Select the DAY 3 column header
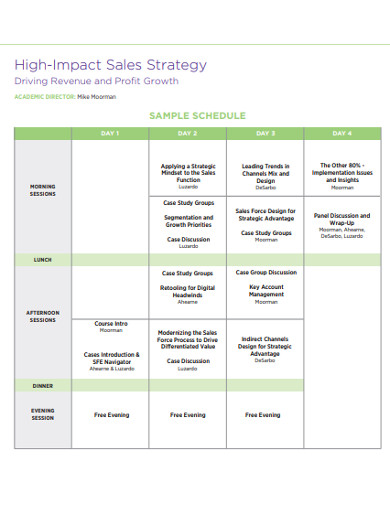The image size is (390, 505). (265, 133)
